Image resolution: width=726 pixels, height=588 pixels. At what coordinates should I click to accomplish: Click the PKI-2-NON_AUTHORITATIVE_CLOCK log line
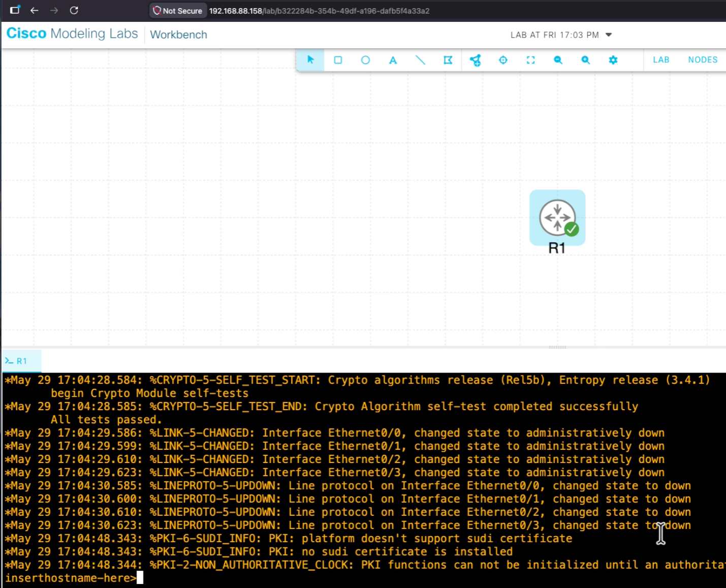coord(365,565)
